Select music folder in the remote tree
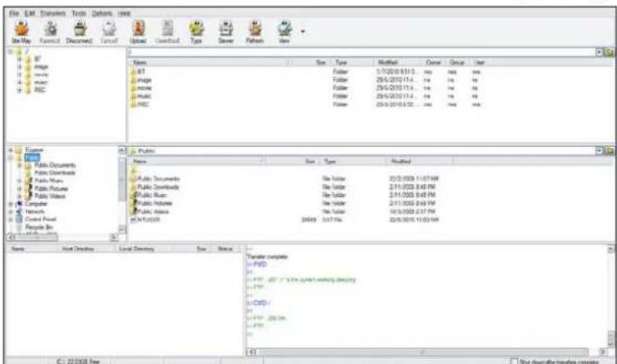 click(40, 82)
